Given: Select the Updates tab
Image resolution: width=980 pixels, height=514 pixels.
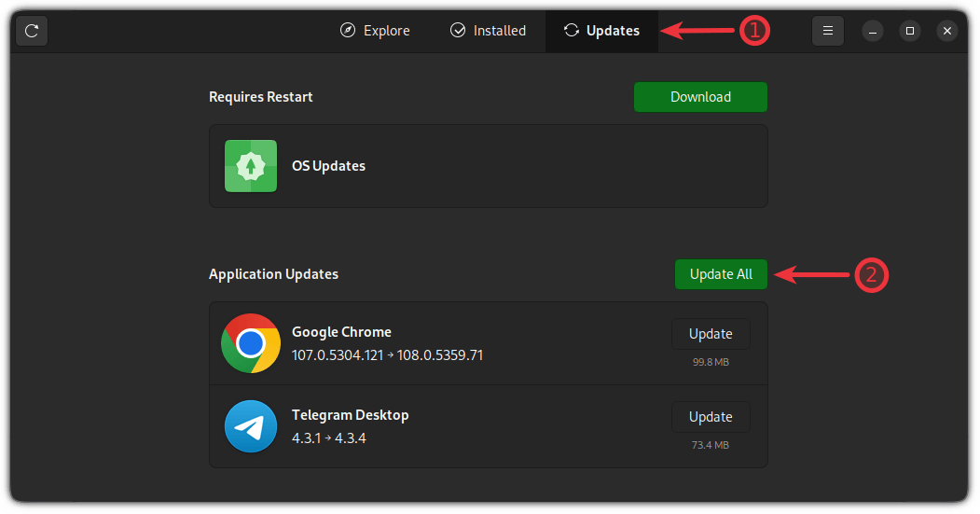Looking at the screenshot, I should pos(601,31).
